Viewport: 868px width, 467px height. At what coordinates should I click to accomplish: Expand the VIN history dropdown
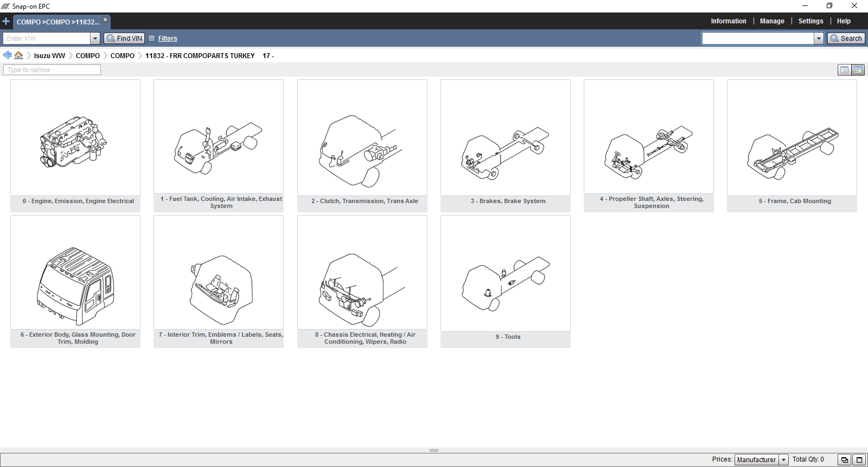pos(95,39)
